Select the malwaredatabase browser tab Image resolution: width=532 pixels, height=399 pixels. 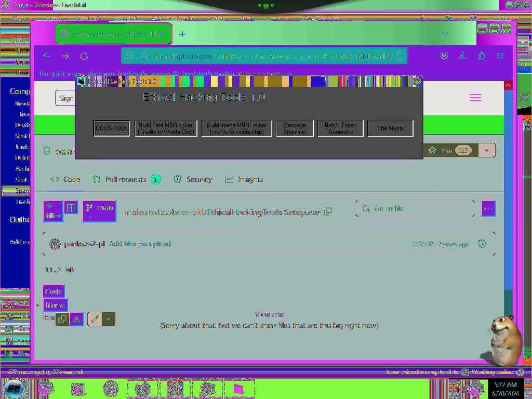(x=114, y=34)
